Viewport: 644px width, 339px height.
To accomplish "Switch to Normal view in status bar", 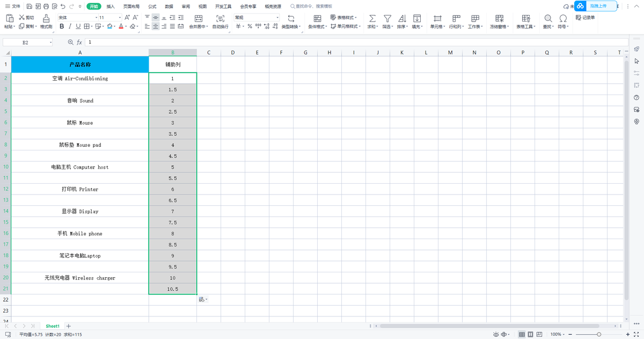I will click(x=522, y=334).
